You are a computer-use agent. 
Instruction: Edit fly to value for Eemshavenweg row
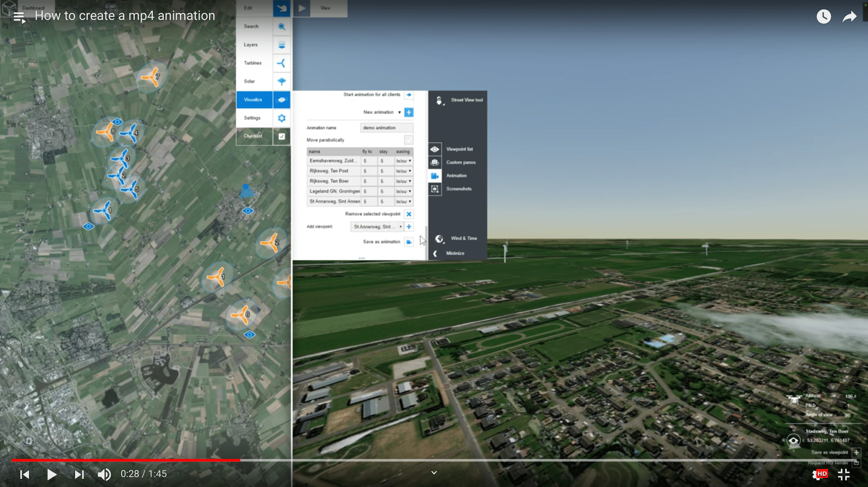[369, 161]
